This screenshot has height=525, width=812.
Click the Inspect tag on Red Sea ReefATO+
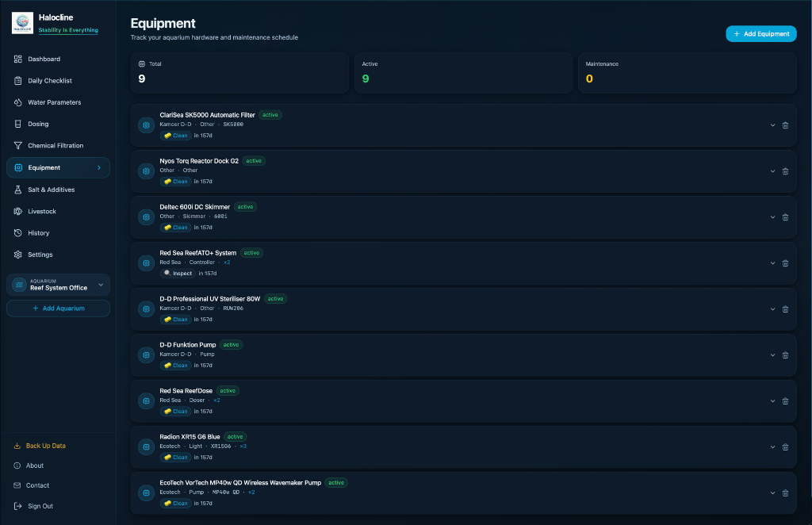pos(178,274)
